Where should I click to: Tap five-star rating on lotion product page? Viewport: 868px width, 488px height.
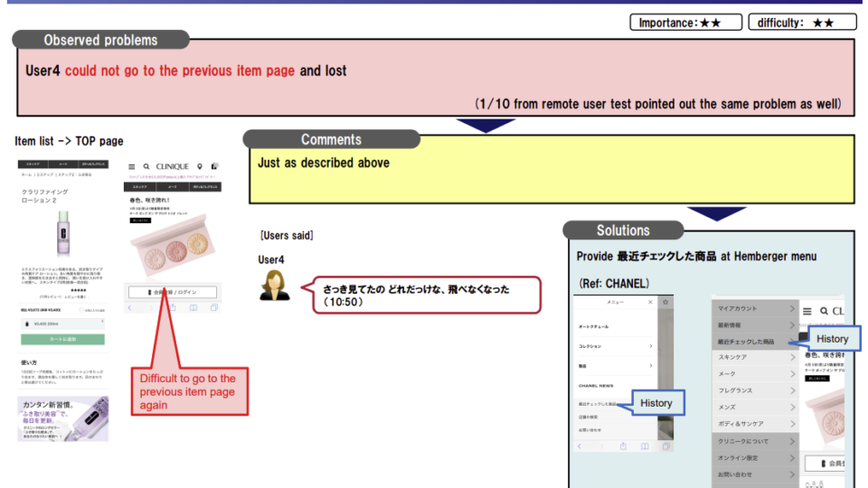click(x=79, y=290)
